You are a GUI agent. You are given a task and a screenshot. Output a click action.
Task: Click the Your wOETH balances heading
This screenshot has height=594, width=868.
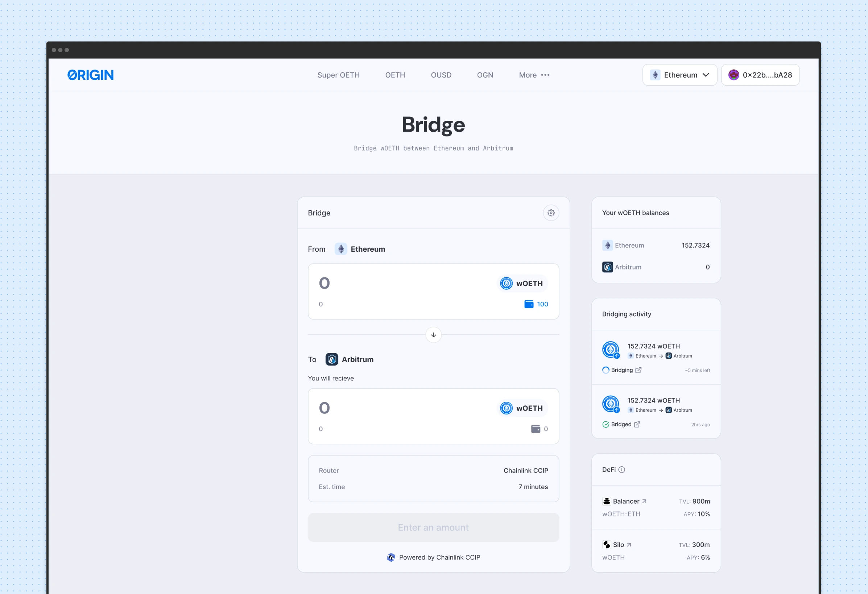pyautogui.click(x=635, y=213)
